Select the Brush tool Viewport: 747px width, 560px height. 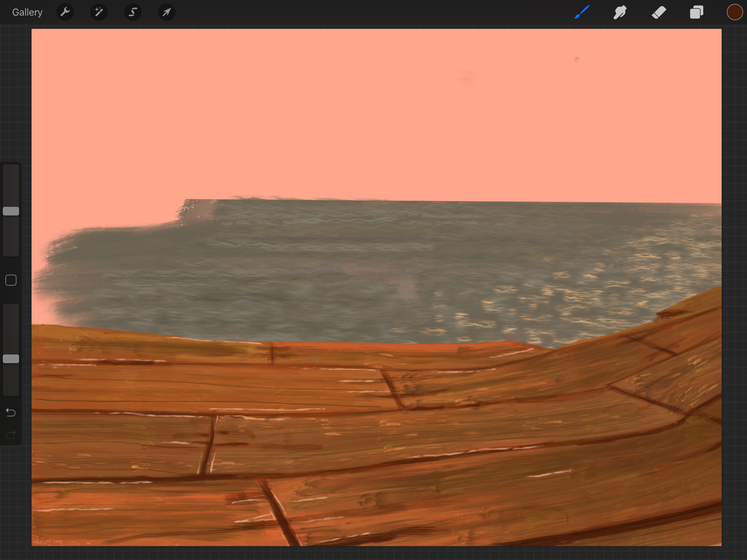click(x=582, y=12)
